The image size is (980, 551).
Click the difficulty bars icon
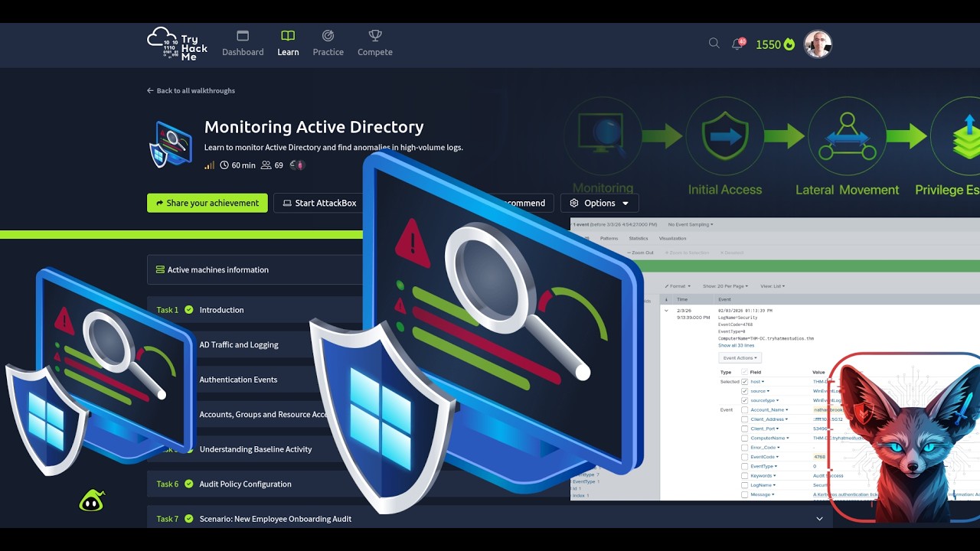click(x=209, y=165)
